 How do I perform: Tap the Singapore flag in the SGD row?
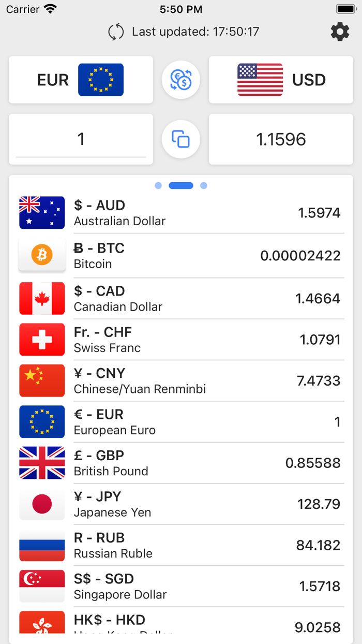[41, 586]
